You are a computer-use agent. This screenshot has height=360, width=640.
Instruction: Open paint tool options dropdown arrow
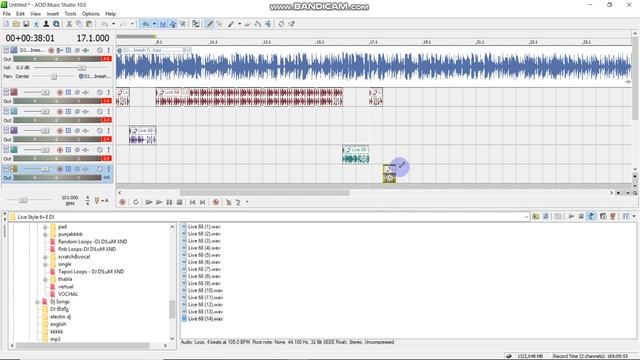(240, 24)
